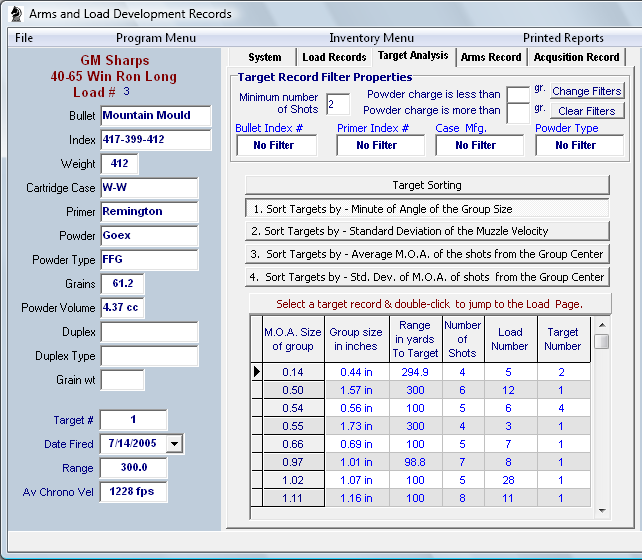Click the row selector arrow for 0.14 row
The width and height of the screenshot is (642, 560).
coord(256,372)
